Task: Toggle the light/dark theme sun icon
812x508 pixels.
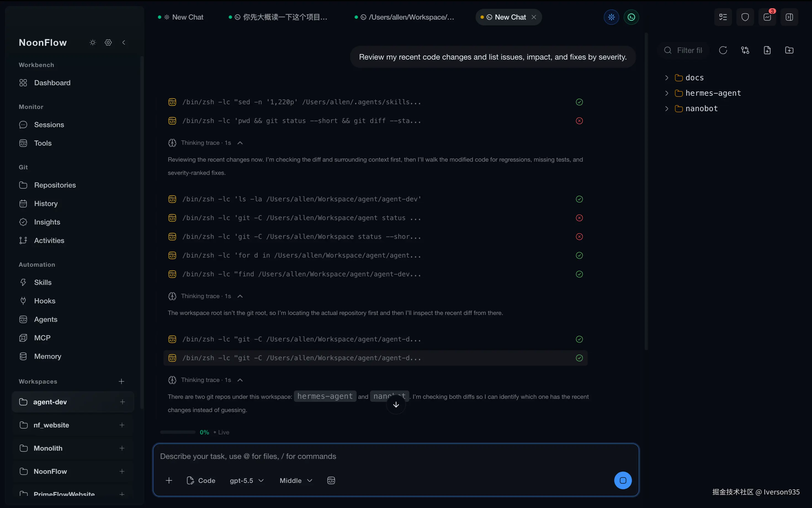Action: point(93,43)
